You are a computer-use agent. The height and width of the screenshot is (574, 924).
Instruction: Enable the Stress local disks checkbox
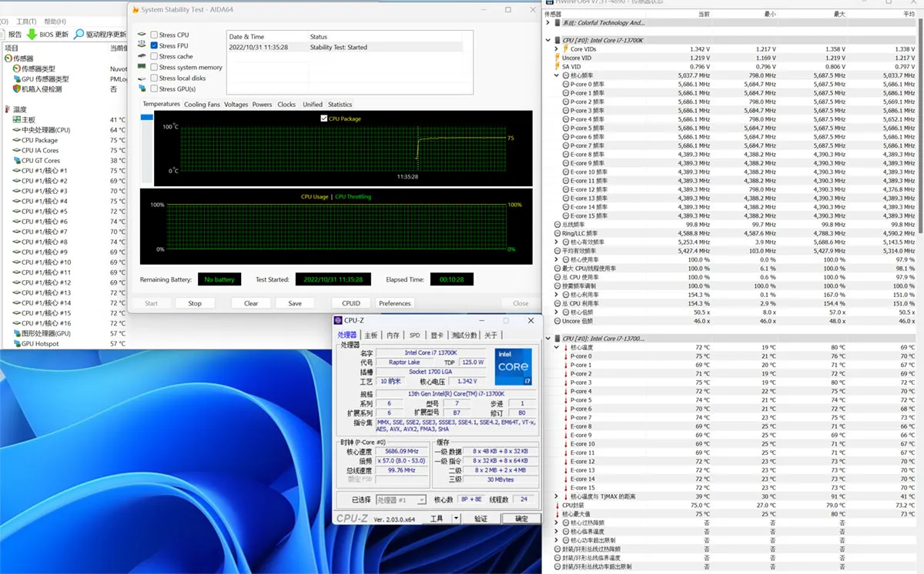tap(154, 78)
